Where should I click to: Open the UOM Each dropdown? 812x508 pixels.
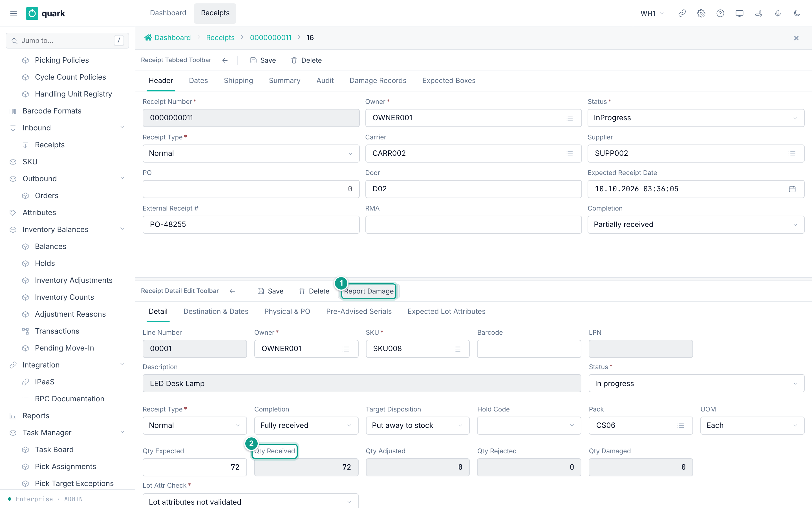(752, 425)
